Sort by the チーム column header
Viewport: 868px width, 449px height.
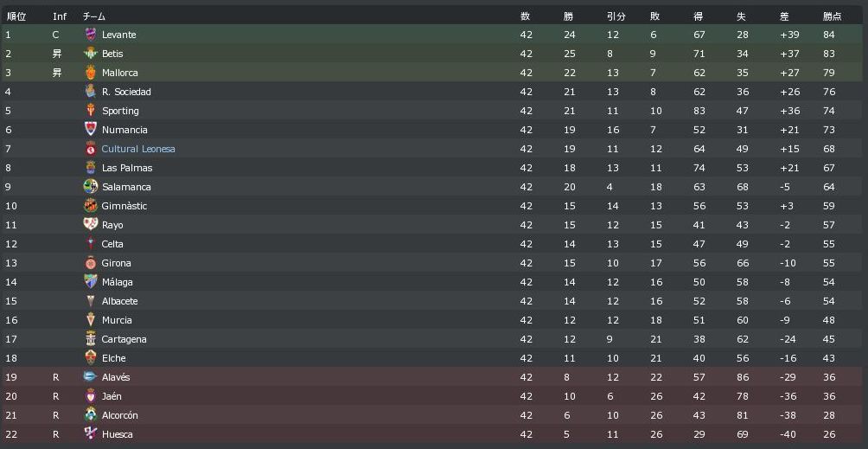coord(94,16)
